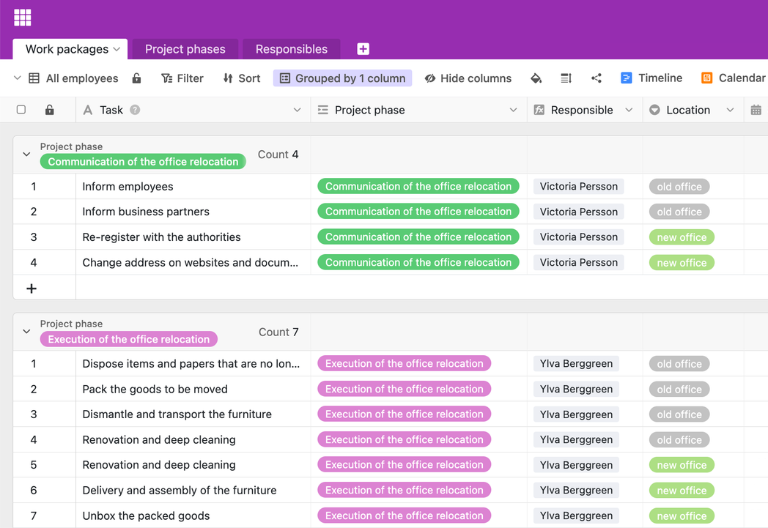This screenshot has width=768, height=528.
Task: Click the green new office tag in row 3
Action: 681,237
